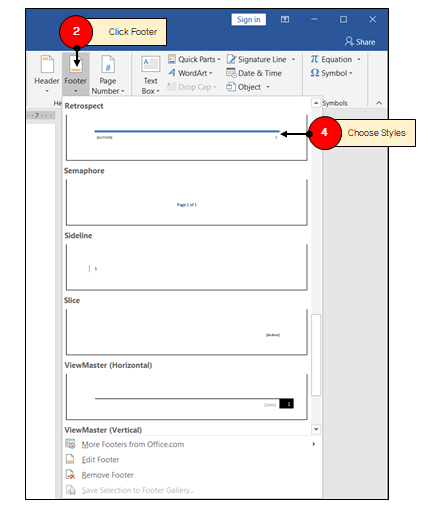Click the "ViewMaster (Horizontal)" style name
This screenshot has width=430, height=517.
pyautogui.click(x=108, y=365)
